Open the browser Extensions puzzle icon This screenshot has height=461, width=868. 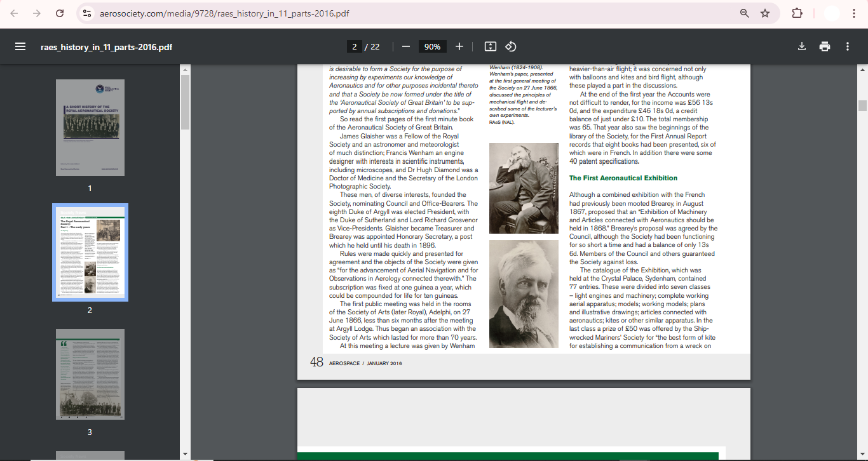(x=797, y=13)
